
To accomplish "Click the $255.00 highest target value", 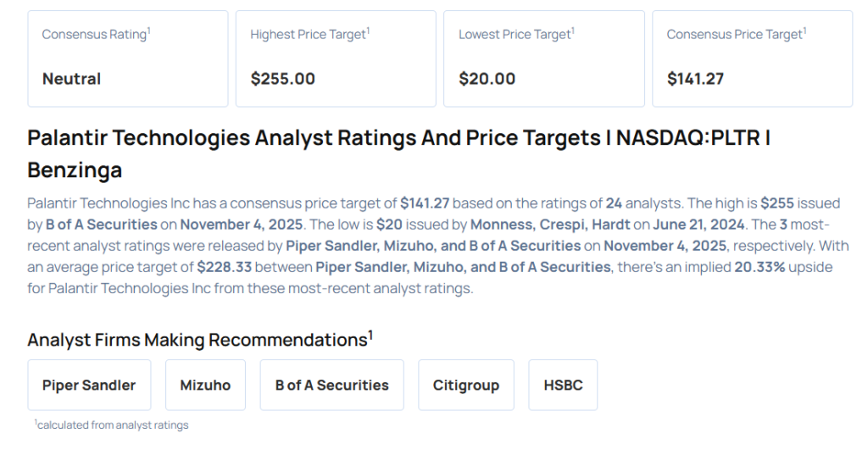I will tap(282, 79).
